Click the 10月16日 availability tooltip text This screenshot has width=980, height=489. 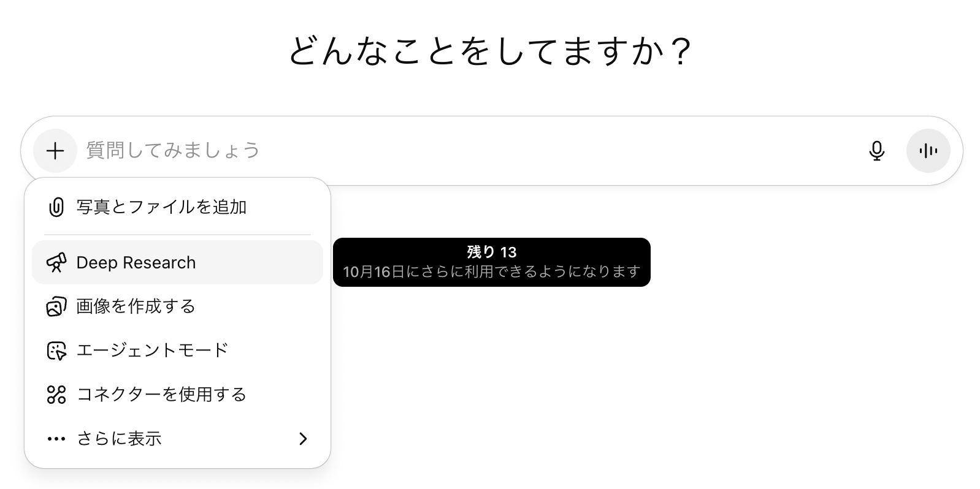tap(492, 271)
